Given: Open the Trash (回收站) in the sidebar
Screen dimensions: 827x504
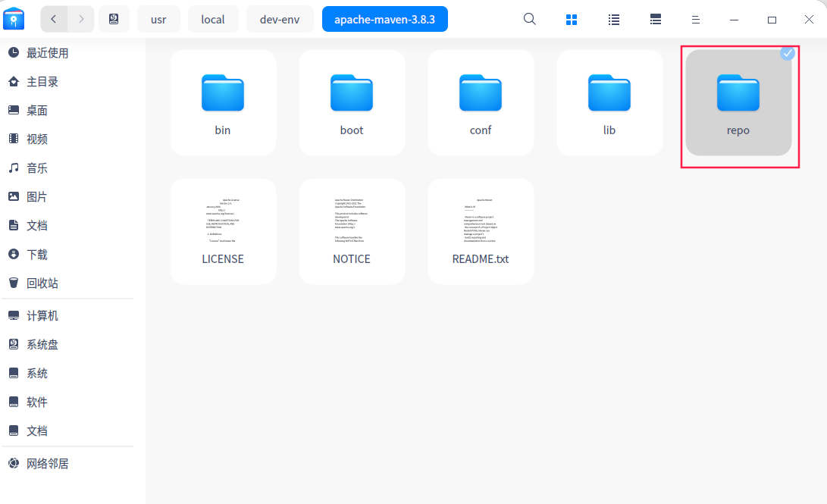Looking at the screenshot, I should pos(42,283).
